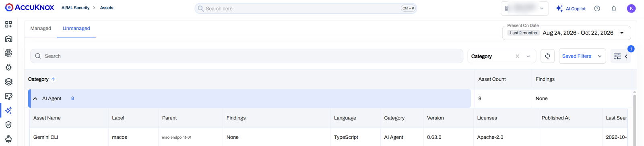This screenshot has width=644, height=146.
Task: Open the notifications bell
Action: (x=614, y=8)
